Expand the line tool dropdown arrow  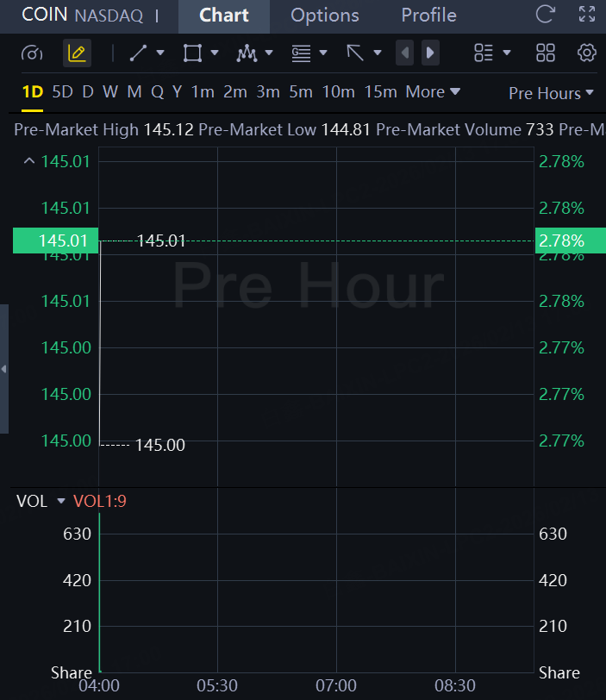pyautogui.click(x=160, y=53)
